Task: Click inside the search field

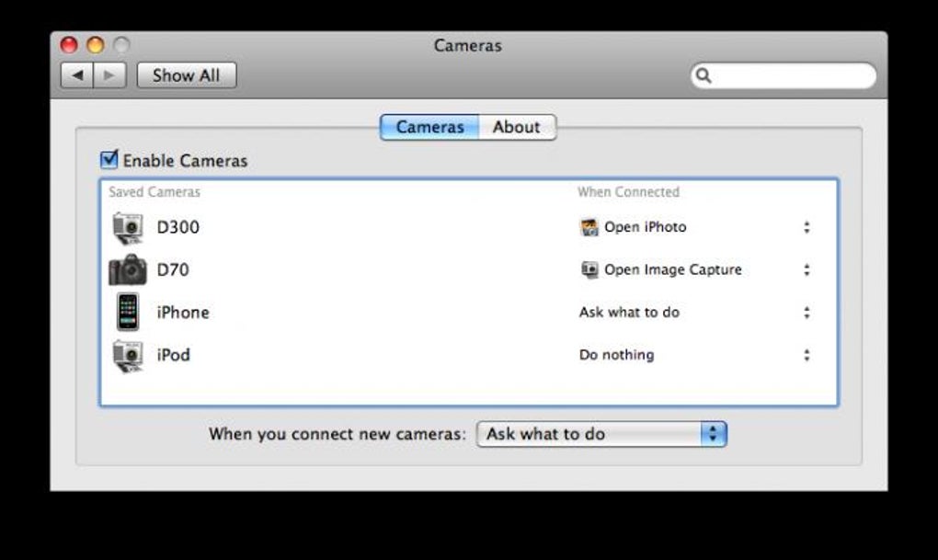Action: [791, 76]
